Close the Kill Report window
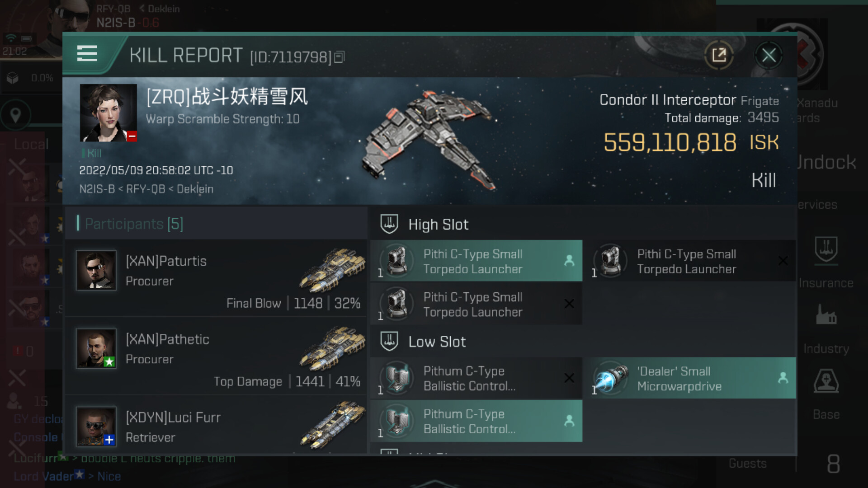This screenshot has height=488, width=868. (769, 56)
